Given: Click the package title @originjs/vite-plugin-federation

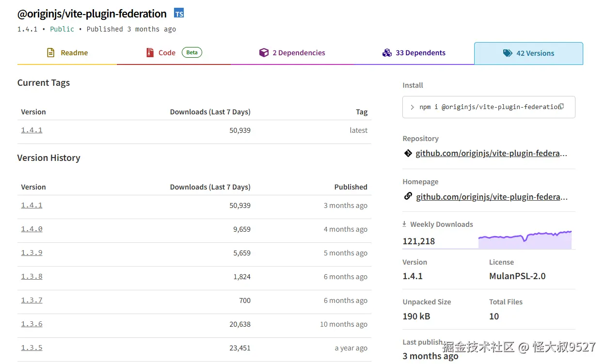Looking at the screenshot, I should coord(92,14).
